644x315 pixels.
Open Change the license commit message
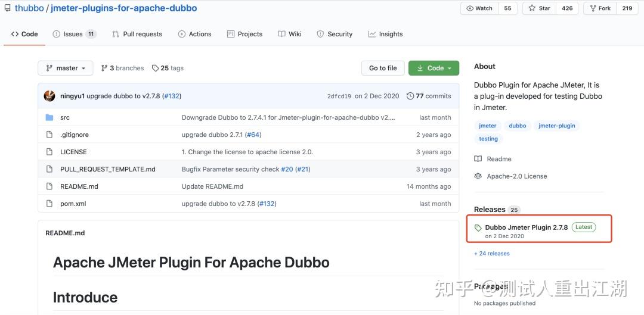[x=247, y=152]
